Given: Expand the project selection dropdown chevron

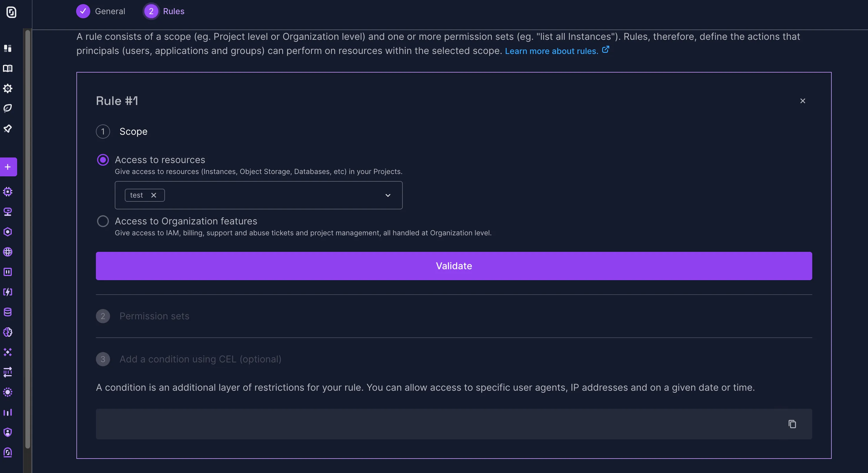Looking at the screenshot, I should (x=388, y=196).
